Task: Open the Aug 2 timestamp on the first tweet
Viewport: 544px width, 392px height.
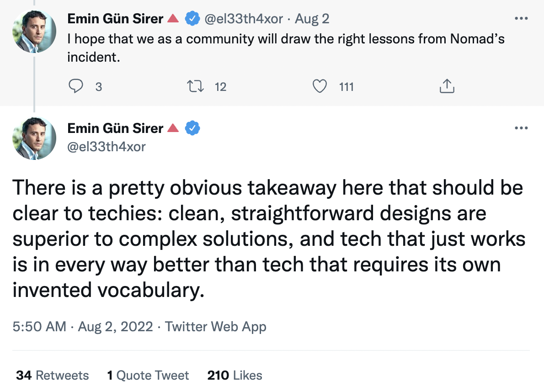Action: click(312, 19)
